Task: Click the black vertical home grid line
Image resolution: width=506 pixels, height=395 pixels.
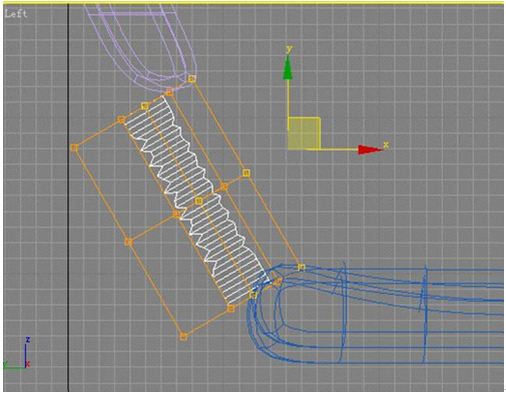Action: (68, 197)
